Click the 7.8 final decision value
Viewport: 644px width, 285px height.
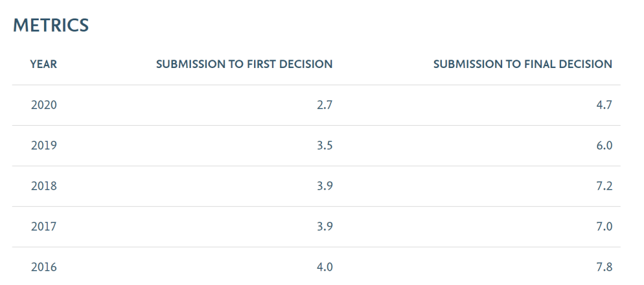coord(604,267)
